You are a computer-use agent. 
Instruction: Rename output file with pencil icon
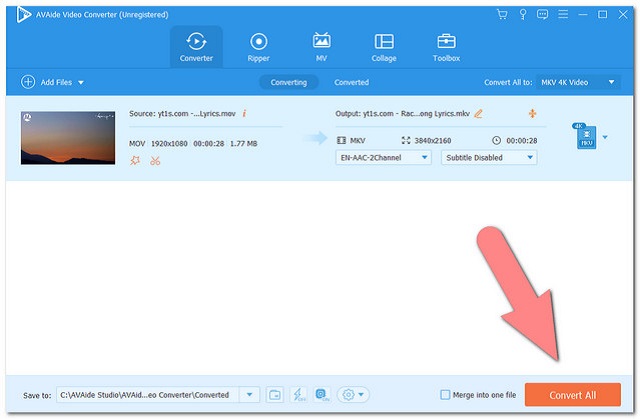478,113
